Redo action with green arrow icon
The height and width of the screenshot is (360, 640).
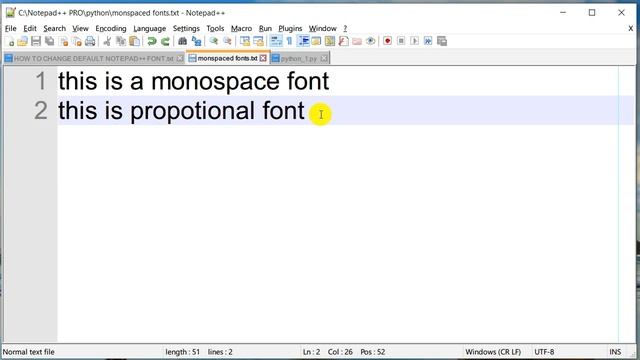pyautogui.click(x=165, y=41)
